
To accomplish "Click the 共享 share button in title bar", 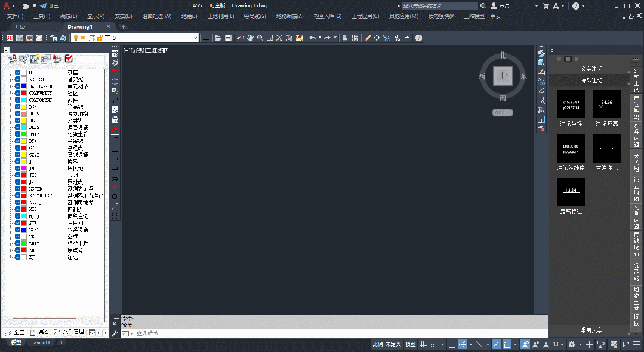I will coord(50,6).
